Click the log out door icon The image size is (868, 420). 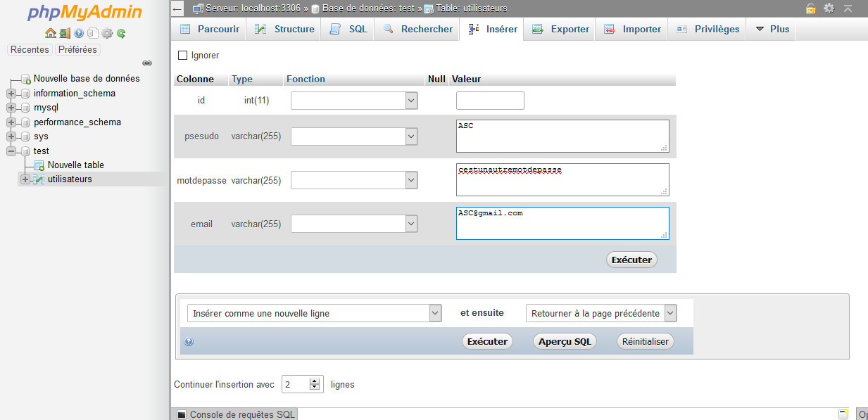click(65, 33)
